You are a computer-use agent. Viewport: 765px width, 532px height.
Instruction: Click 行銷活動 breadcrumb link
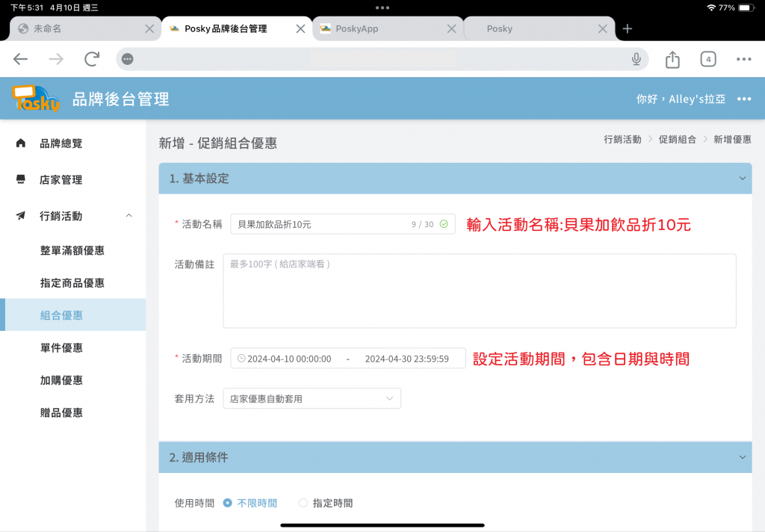622,140
